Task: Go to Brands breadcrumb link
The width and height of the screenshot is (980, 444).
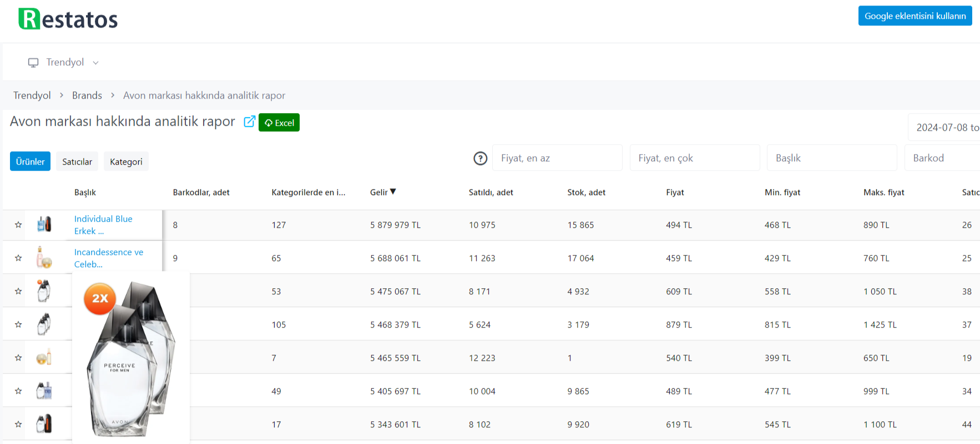Action: [87, 95]
